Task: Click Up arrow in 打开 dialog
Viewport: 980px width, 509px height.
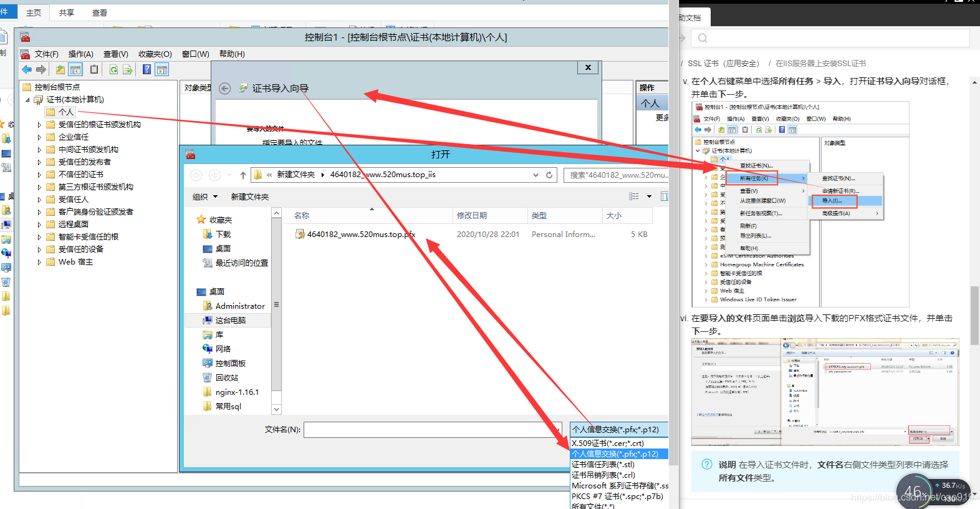Action: [243, 175]
